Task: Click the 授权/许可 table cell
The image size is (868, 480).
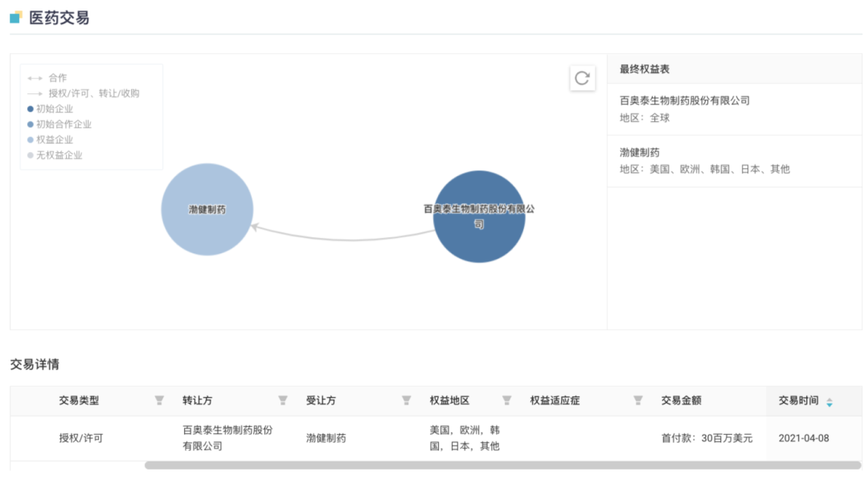Action: 81,438
